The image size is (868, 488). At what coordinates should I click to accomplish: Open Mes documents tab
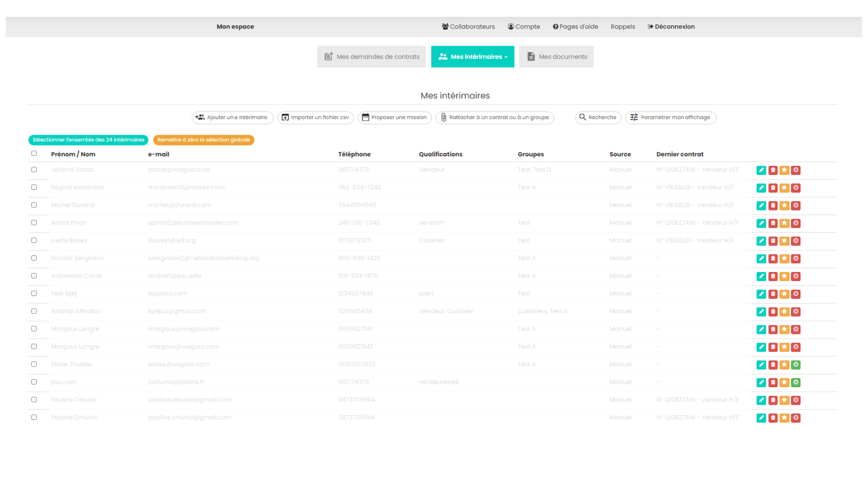coord(556,57)
